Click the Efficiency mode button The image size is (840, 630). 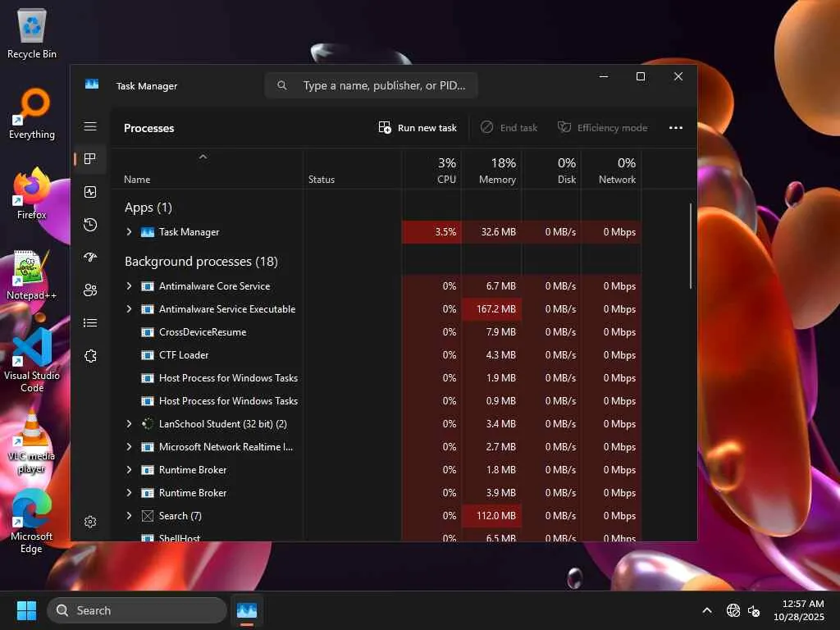[603, 127]
